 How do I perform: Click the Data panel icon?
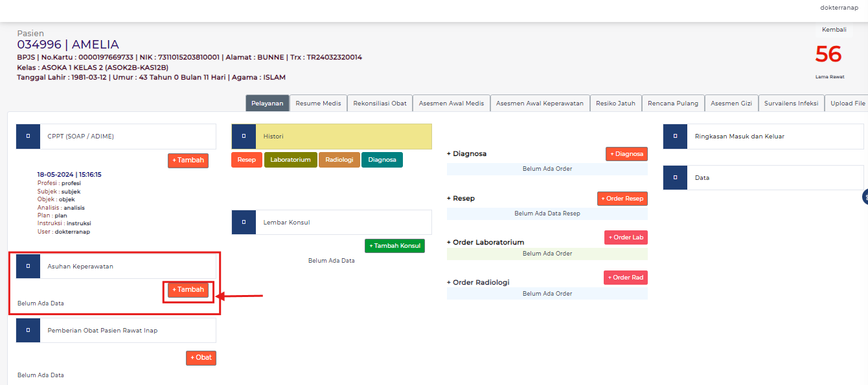[x=676, y=177]
